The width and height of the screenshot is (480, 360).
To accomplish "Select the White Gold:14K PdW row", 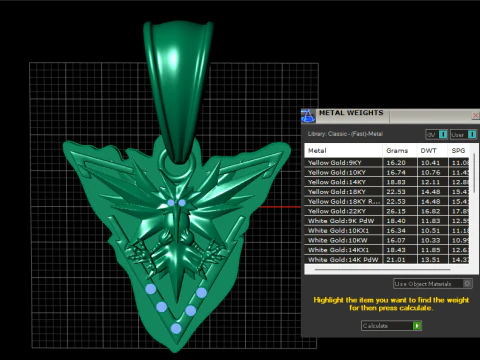I will coord(387,259).
